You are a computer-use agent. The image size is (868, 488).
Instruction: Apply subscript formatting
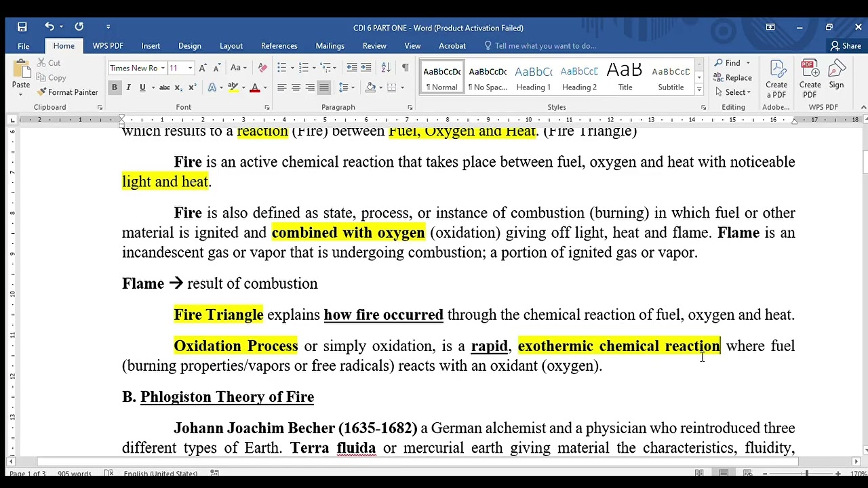click(179, 87)
